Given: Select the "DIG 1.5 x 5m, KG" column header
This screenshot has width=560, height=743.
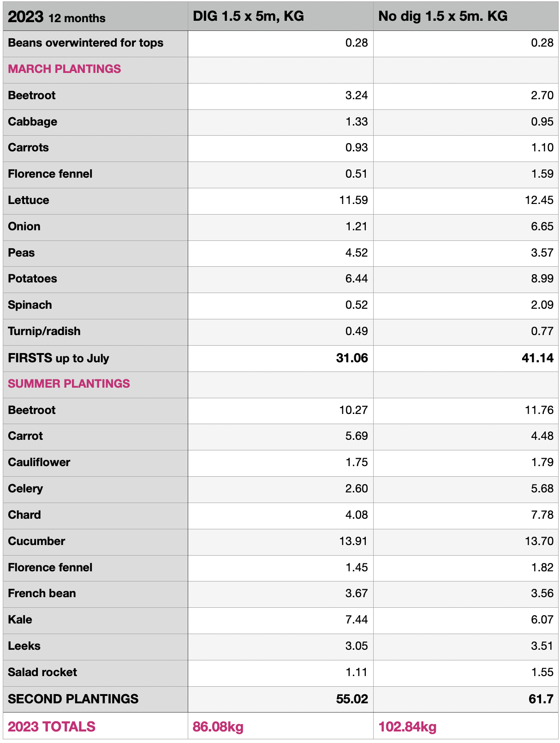Looking at the screenshot, I should [x=248, y=16].
